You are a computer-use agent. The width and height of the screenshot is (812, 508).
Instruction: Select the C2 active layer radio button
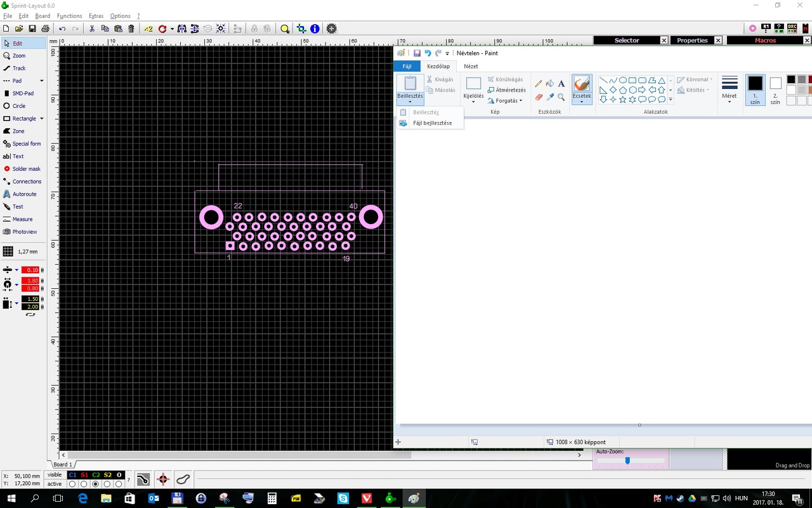click(96, 484)
